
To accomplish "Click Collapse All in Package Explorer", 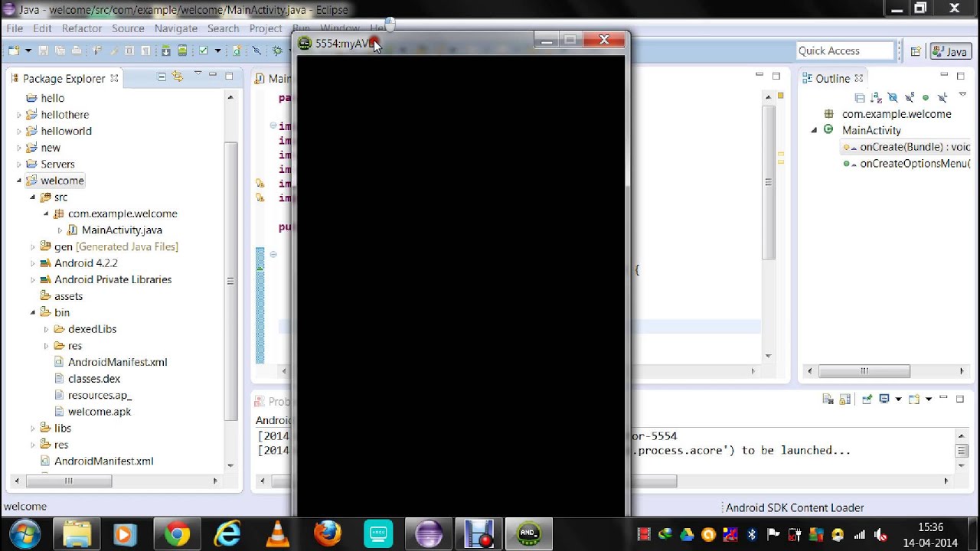I will tap(162, 77).
